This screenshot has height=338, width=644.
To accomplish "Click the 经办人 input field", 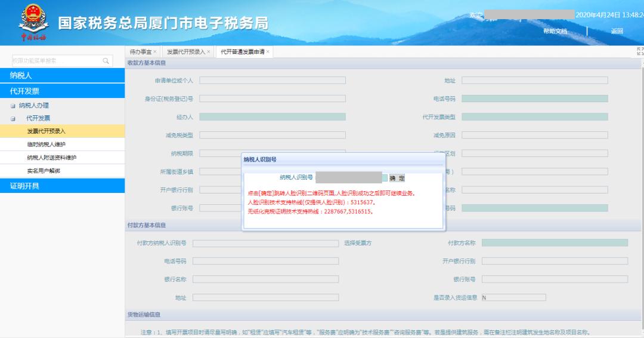I will coord(273,117).
